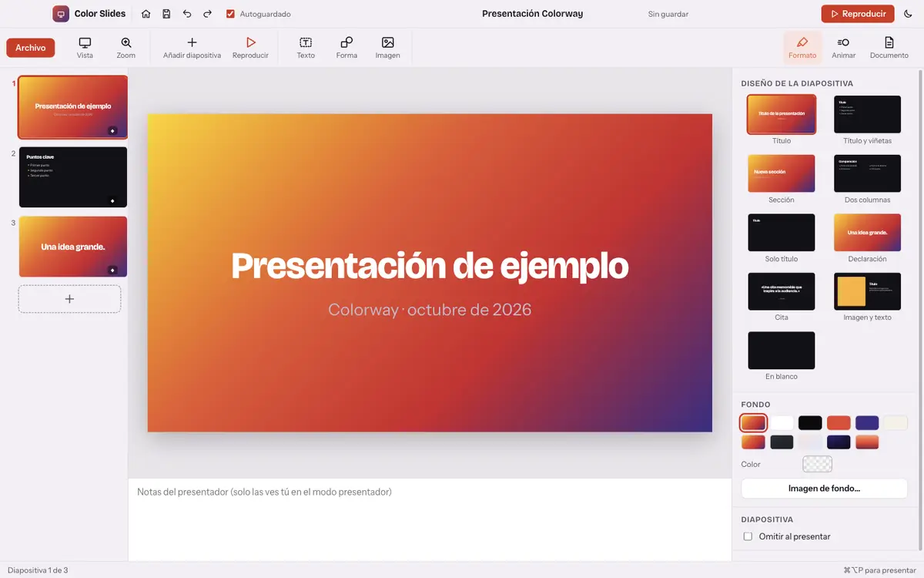
Task: Redo the last undone action
Action: 208,14
